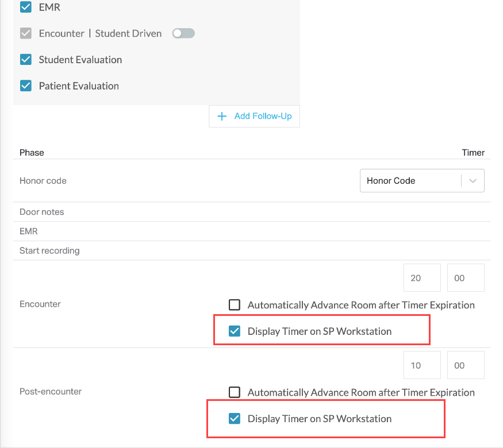Disable Display Timer on SP Workstation for Encounter
This screenshot has height=448, width=503.
[234, 331]
